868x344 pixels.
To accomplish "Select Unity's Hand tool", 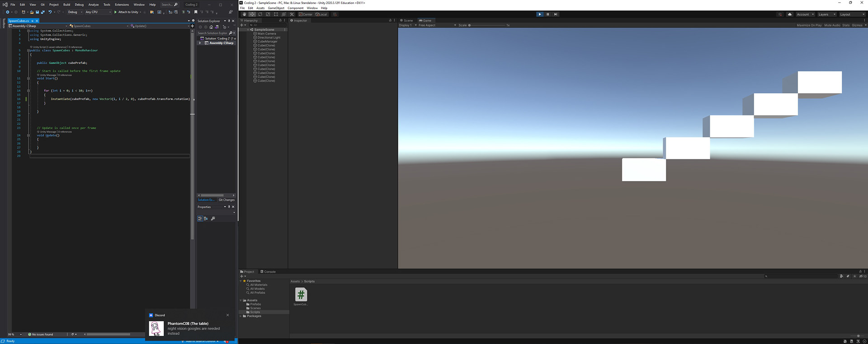I will click(x=244, y=14).
